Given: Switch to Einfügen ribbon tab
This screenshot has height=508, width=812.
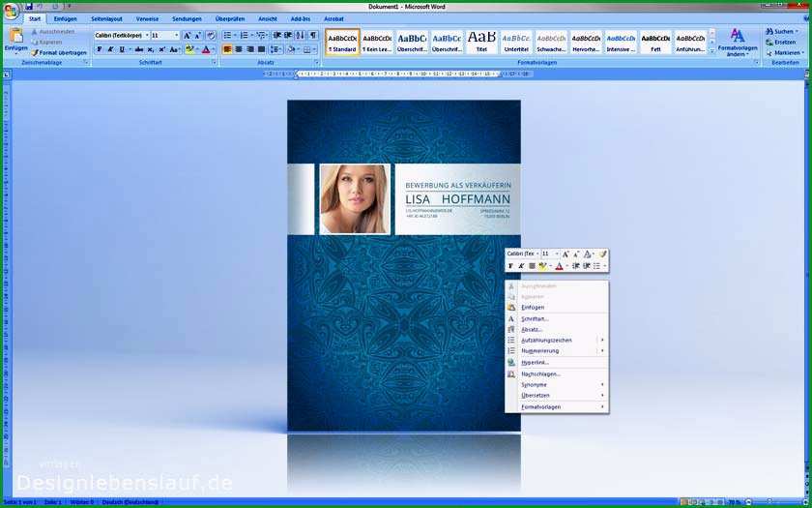Looking at the screenshot, I should (66, 18).
